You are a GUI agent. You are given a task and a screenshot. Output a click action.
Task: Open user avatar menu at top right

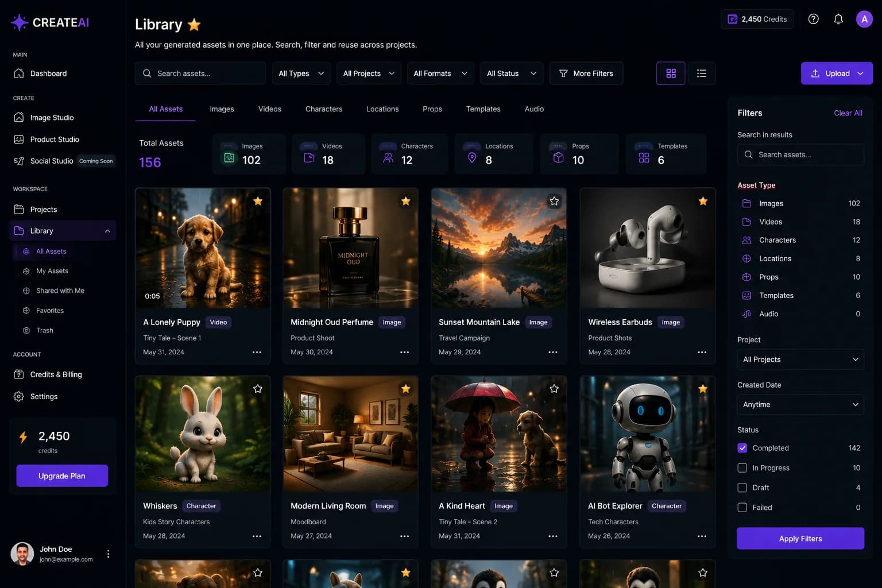click(x=864, y=19)
